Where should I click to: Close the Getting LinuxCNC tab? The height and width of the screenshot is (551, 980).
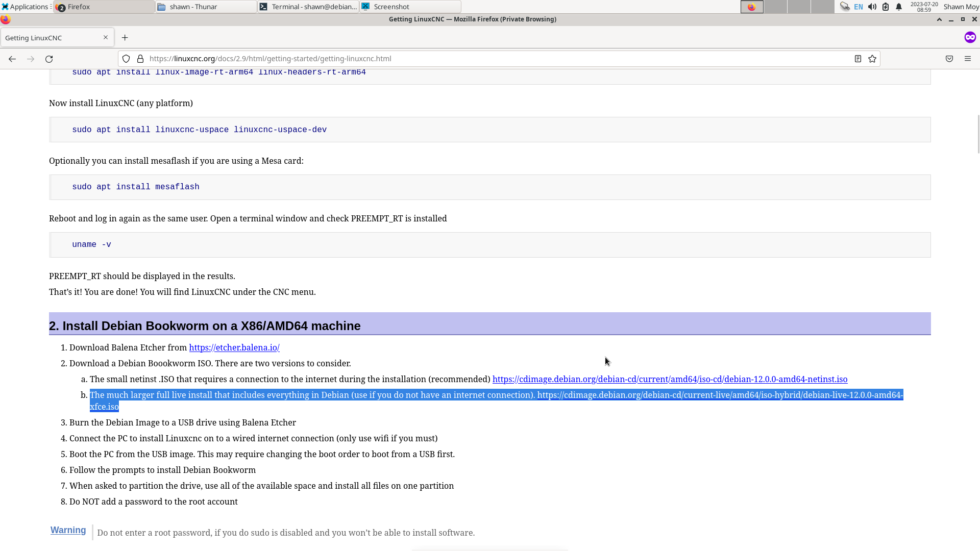[x=106, y=37]
